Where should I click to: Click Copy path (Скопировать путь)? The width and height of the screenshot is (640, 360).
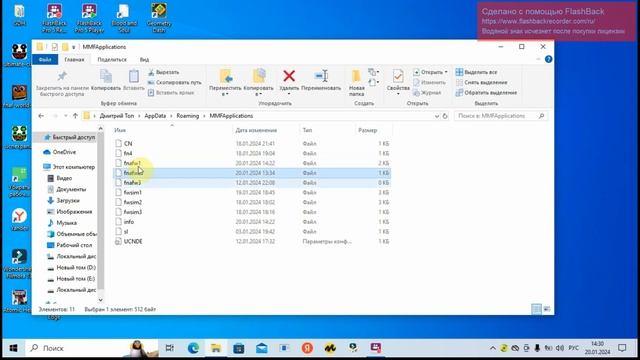point(174,82)
